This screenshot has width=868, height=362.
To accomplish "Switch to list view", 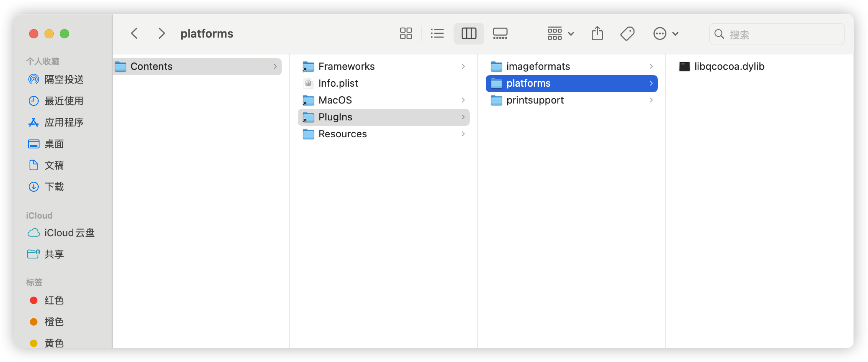I will (x=437, y=34).
